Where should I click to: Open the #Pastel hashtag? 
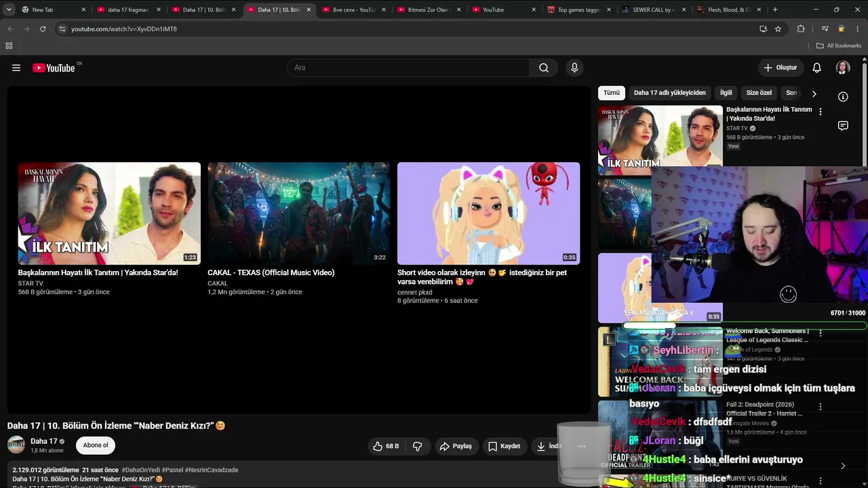pos(172,470)
